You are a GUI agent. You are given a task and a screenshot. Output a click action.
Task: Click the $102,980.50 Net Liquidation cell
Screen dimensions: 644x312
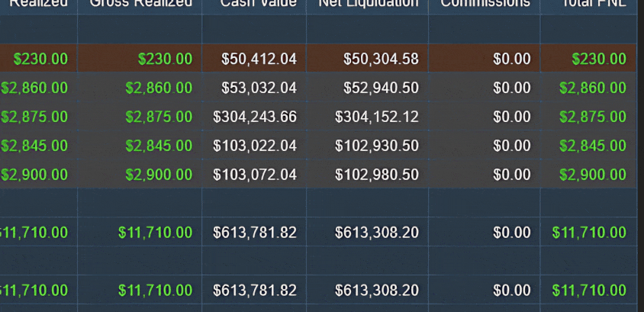[376, 175]
